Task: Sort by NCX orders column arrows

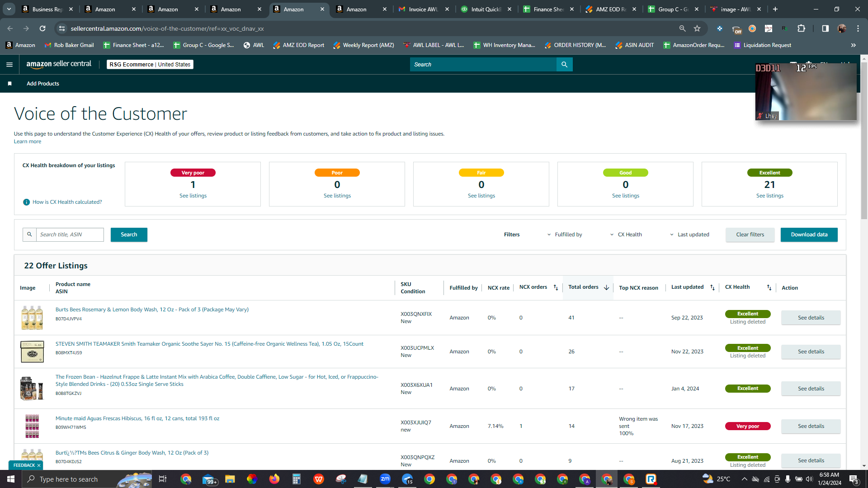Action: pos(556,287)
